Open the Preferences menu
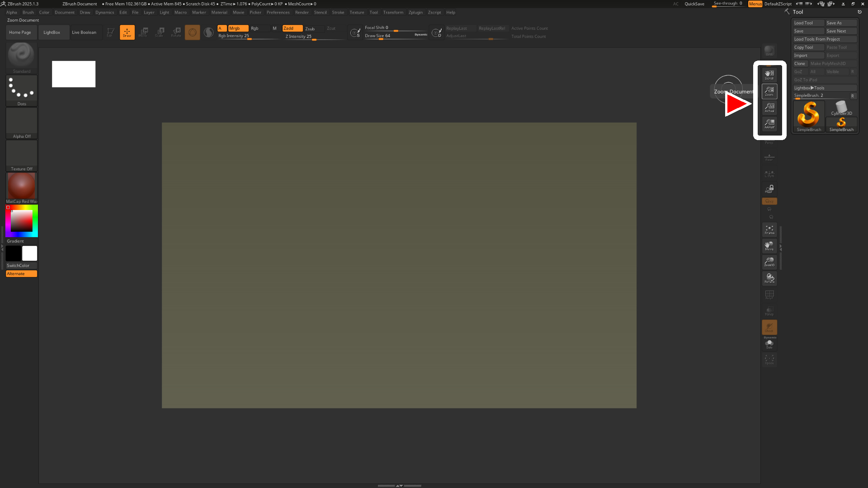The height and width of the screenshot is (488, 868). (278, 12)
